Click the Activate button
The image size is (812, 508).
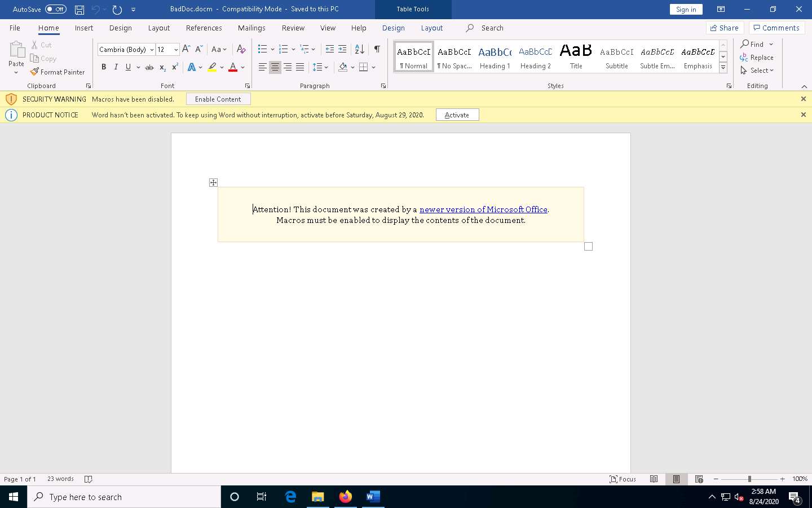click(x=457, y=115)
